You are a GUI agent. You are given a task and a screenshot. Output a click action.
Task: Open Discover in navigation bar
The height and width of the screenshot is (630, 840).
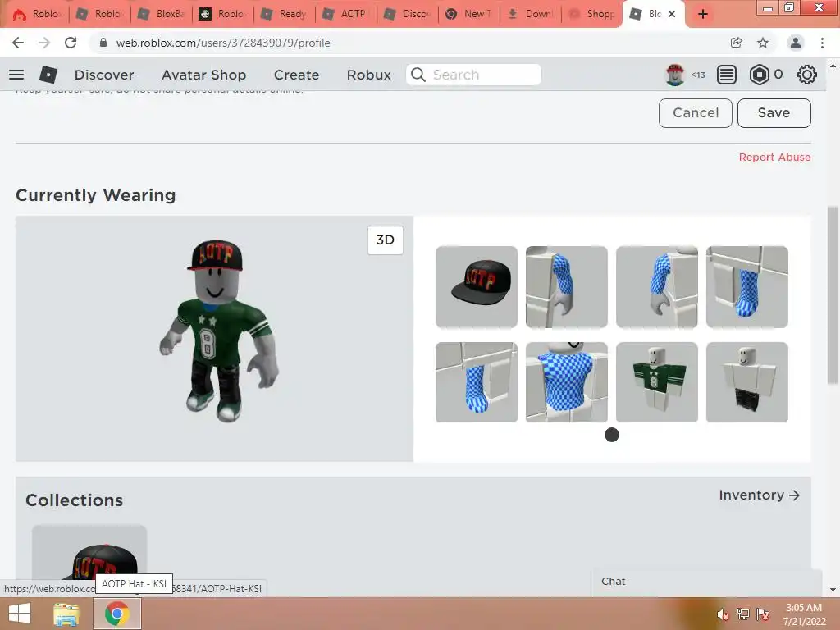104,75
